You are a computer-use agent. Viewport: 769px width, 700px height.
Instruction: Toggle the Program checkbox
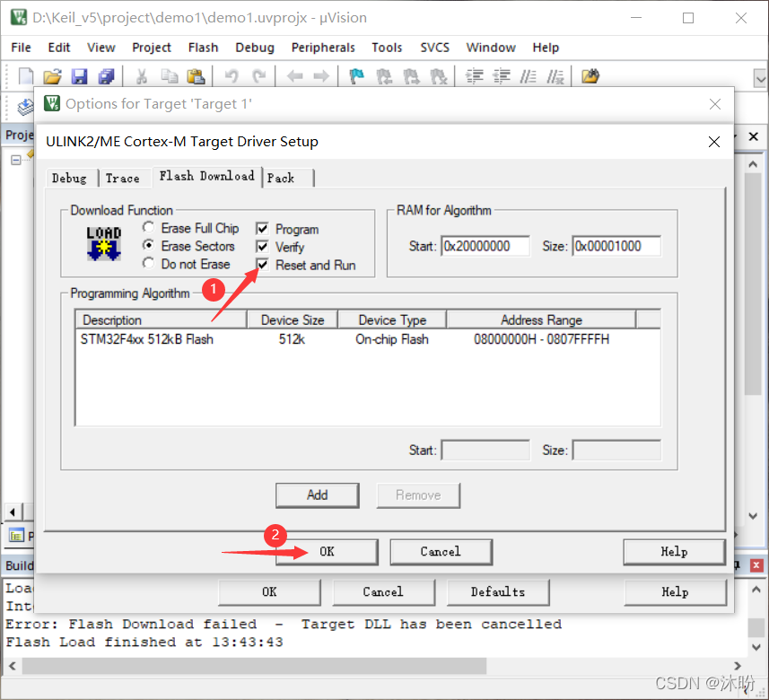262,229
